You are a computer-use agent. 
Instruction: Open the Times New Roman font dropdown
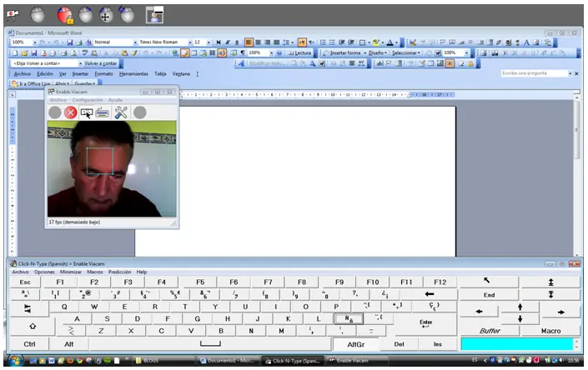190,42
